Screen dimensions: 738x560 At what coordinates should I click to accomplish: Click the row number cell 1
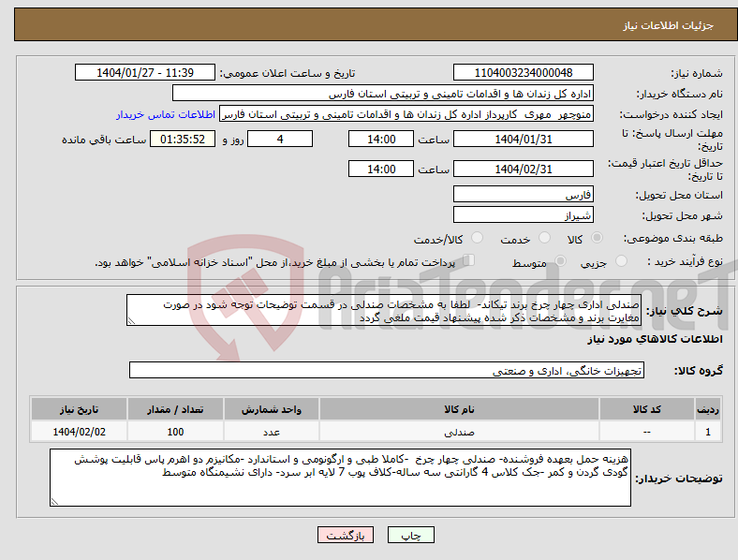pos(708,432)
